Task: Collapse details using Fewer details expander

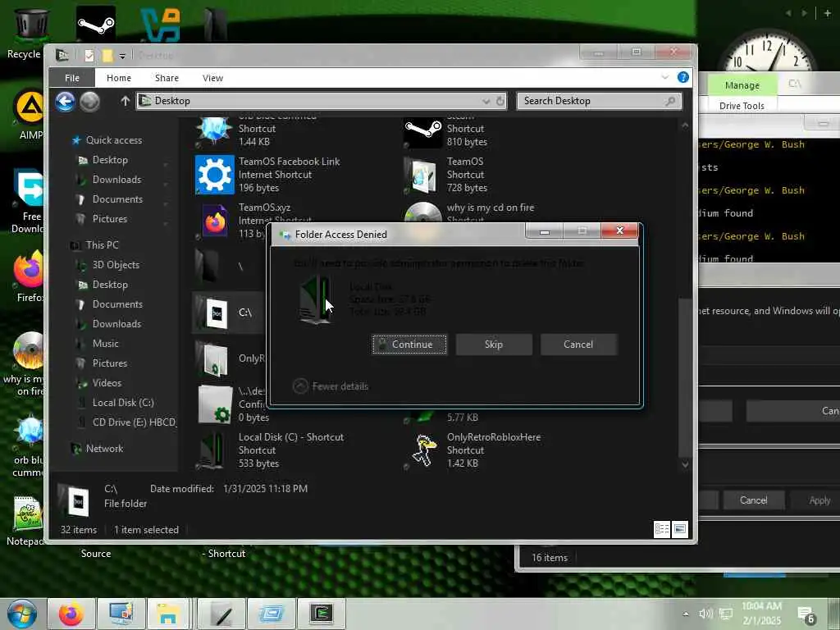Action: pyautogui.click(x=331, y=386)
